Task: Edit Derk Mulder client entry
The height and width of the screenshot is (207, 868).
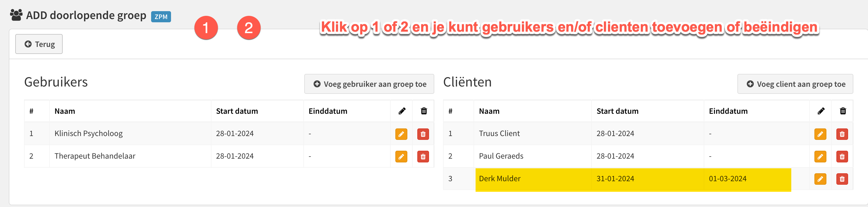Action: (x=820, y=179)
